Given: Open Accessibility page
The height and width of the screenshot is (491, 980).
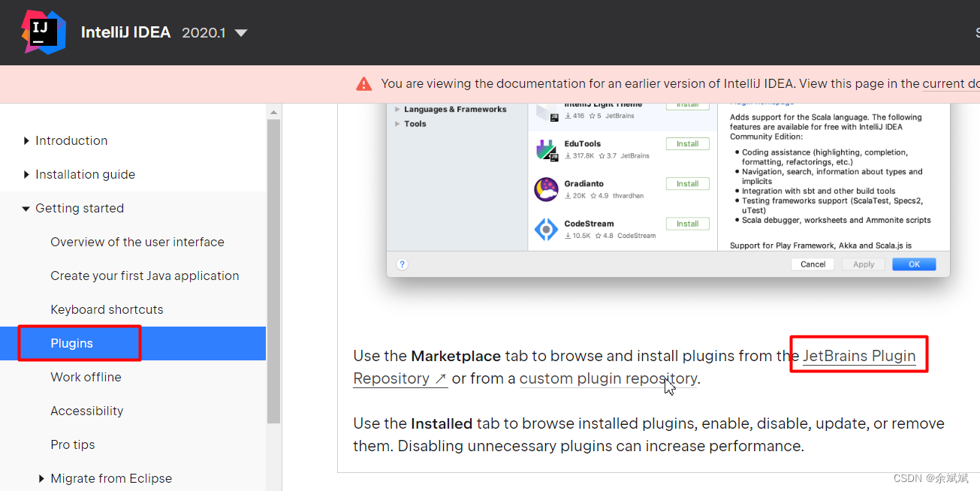Looking at the screenshot, I should 86,411.
